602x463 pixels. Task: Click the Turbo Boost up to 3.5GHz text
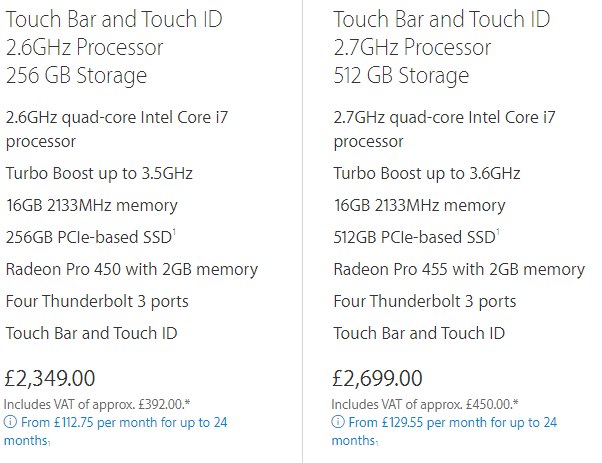[99, 174]
